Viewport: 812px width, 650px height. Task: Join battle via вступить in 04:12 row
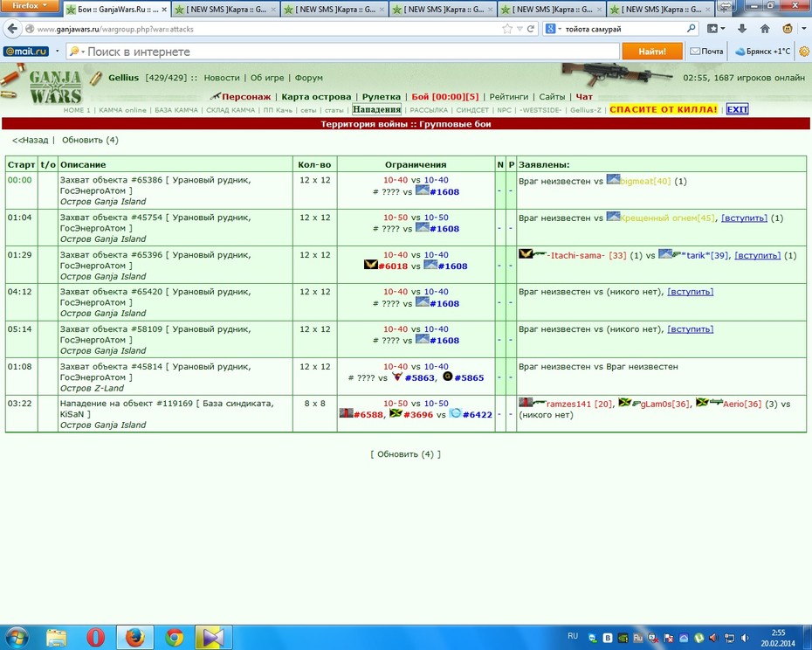[x=691, y=292]
